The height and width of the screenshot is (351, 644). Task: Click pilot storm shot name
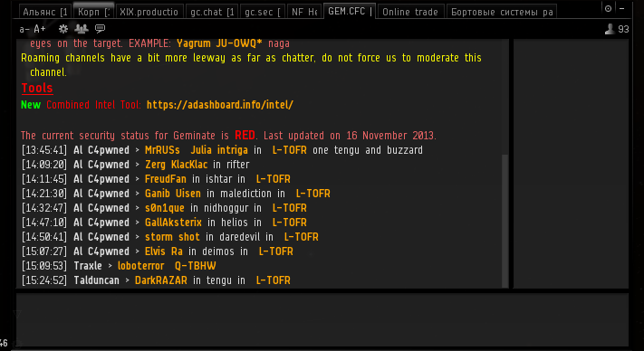point(172,237)
